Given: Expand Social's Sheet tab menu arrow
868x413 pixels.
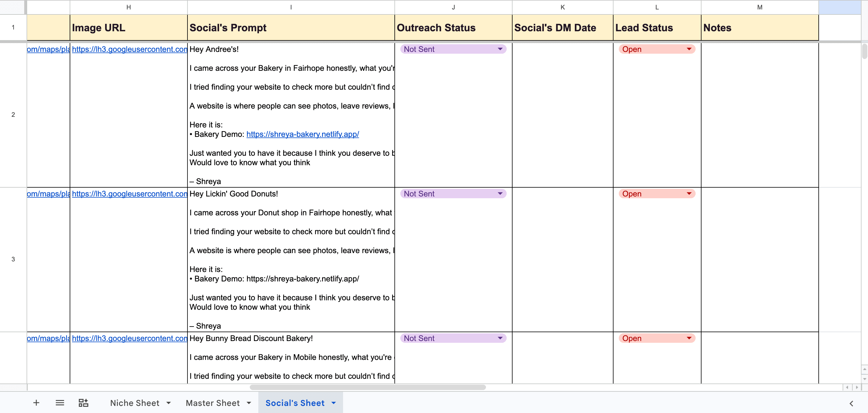Looking at the screenshot, I should (x=334, y=403).
